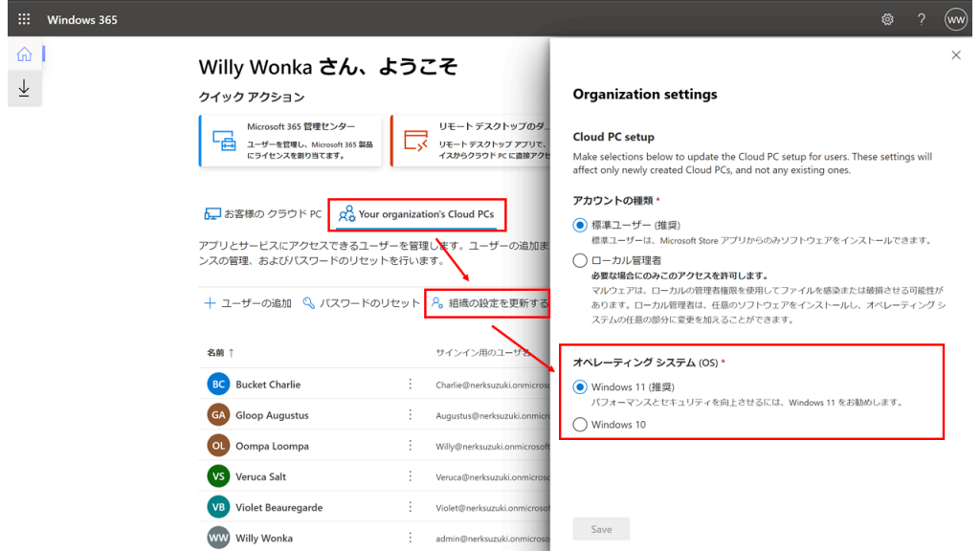Viewport: 980px width, 551px height.
Task: Select the 標準ユーザー (推奨) radio option
Action: click(x=579, y=225)
